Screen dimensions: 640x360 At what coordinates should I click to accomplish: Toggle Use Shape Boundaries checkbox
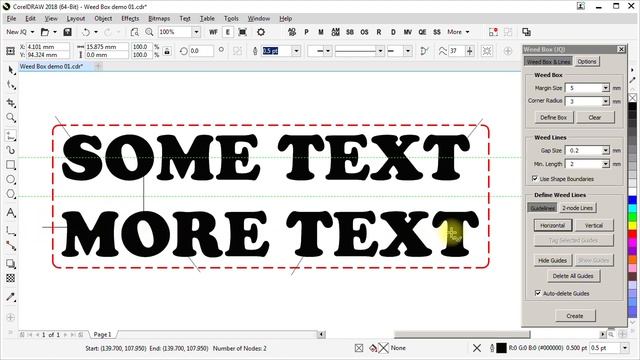pos(535,179)
